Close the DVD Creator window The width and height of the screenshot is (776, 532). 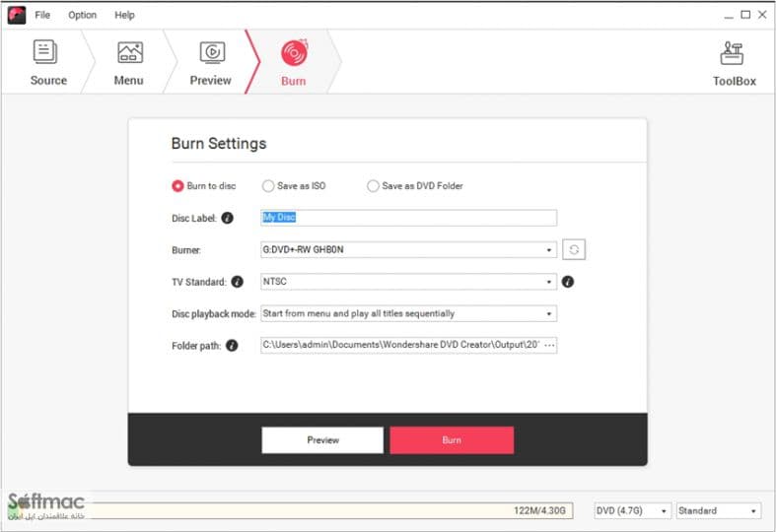(x=762, y=15)
